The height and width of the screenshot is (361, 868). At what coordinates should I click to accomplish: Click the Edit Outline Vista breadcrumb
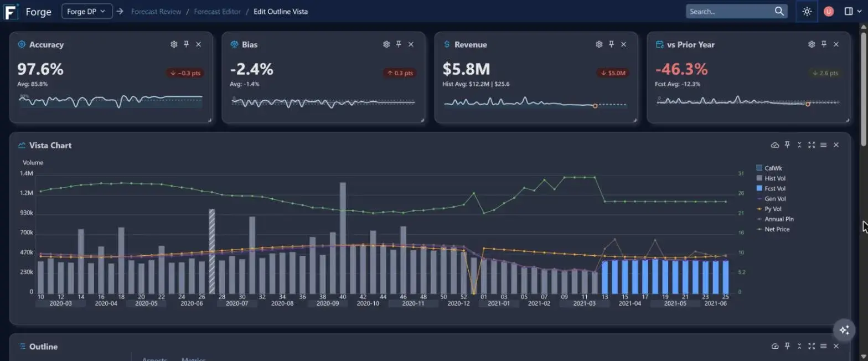click(x=281, y=11)
